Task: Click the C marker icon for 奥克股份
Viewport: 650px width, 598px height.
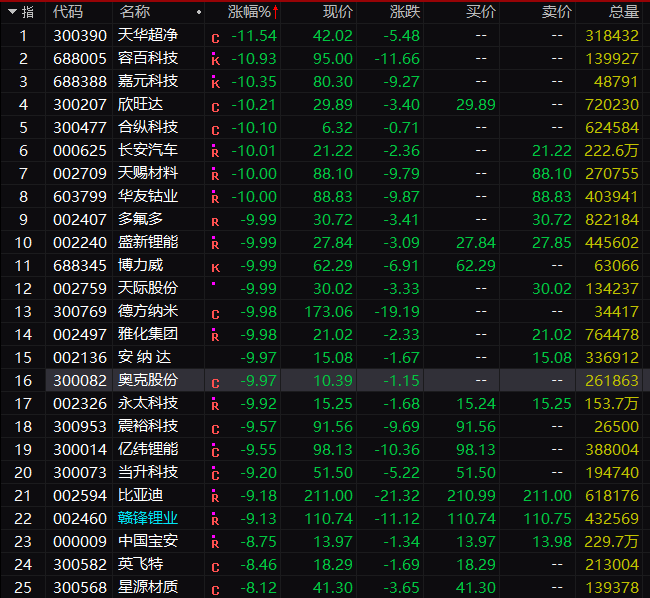Action: [x=215, y=383]
